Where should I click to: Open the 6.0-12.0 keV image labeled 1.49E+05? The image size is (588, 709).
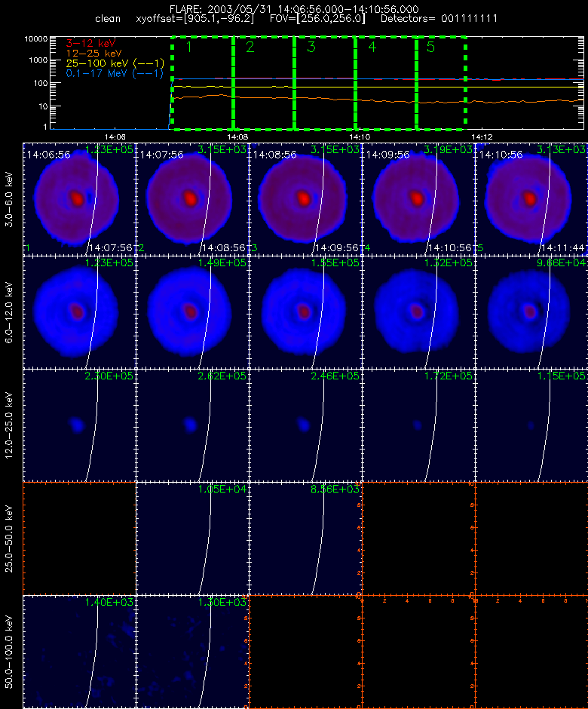(192, 312)
